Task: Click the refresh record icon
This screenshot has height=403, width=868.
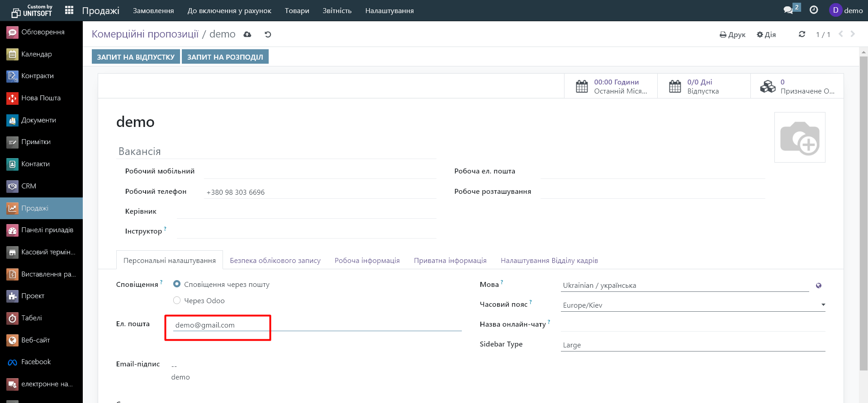Action: click(x=802, y=34)
